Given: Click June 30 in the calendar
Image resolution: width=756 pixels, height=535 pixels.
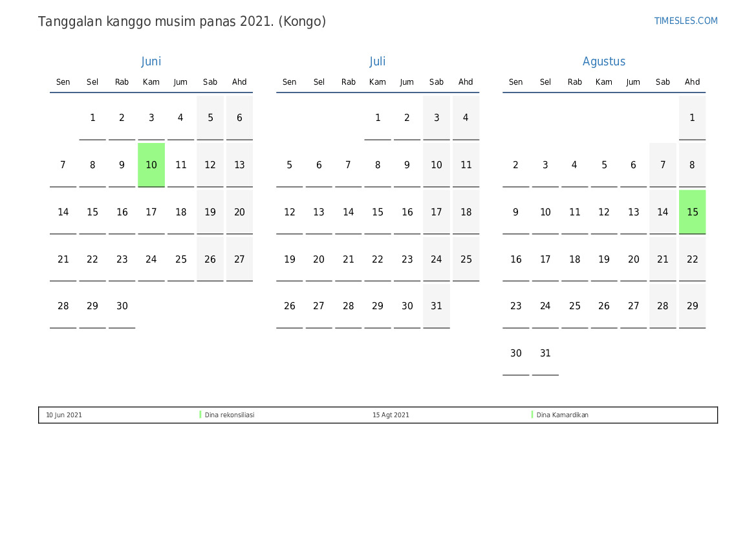Looking at the screenshot, I should (x=122, y=306).
